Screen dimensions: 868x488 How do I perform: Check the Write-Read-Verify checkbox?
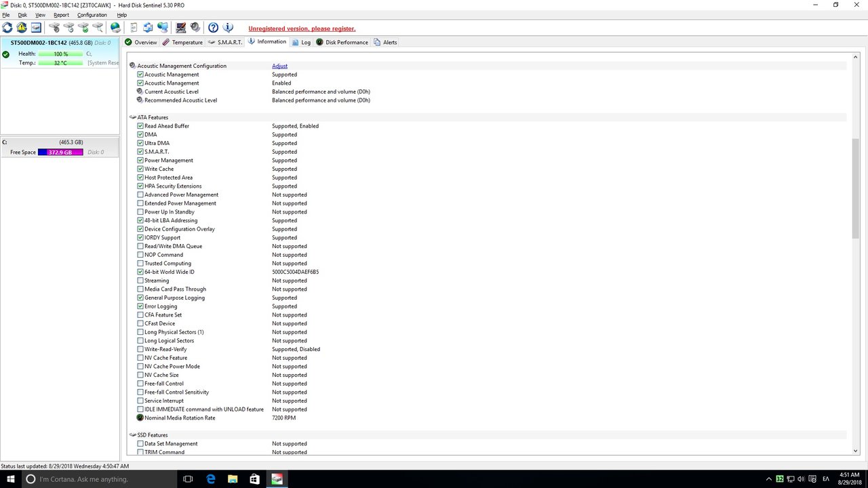tap(140, 349)
